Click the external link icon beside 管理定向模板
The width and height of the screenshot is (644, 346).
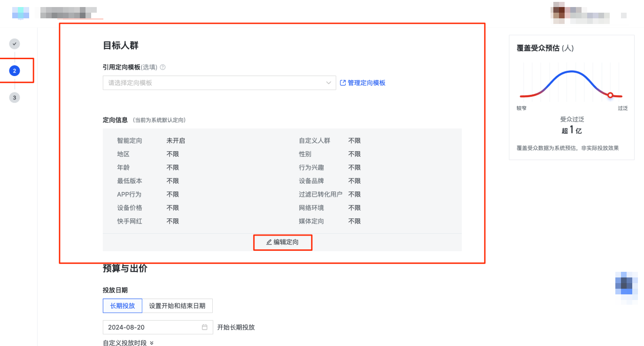click(342, 83)
